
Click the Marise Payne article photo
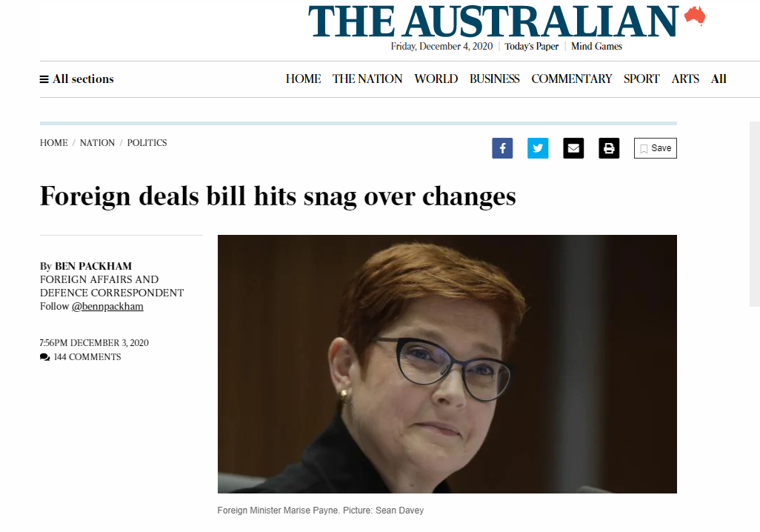pyautogui.click(x=447, y=365)
